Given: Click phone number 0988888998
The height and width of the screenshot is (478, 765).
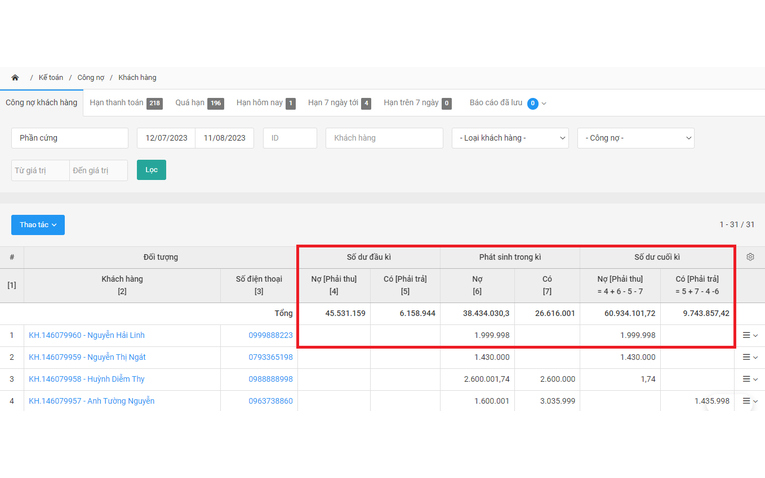Looking at the screenshot, I should [x=271, y=379].
